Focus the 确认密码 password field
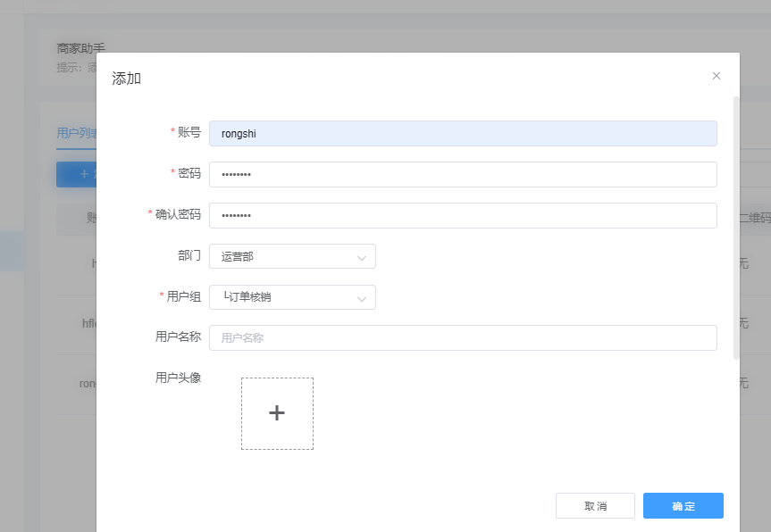 click(x=463, y=216)
